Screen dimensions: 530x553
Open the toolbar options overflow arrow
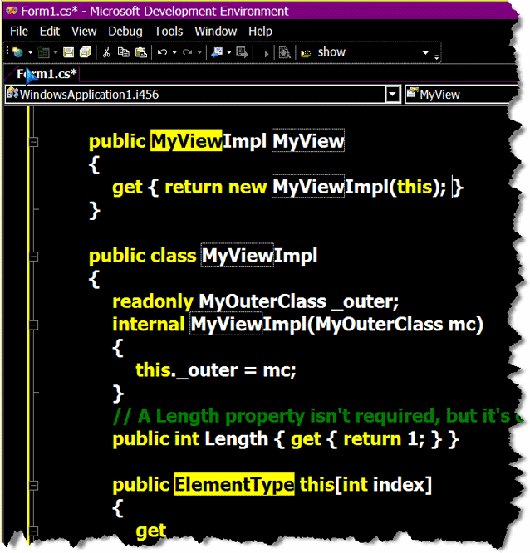point(437,57)
